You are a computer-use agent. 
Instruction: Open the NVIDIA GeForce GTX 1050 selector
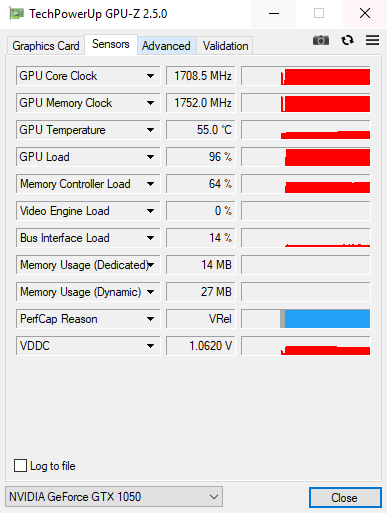pyautogui.click(x=114, y=497)
